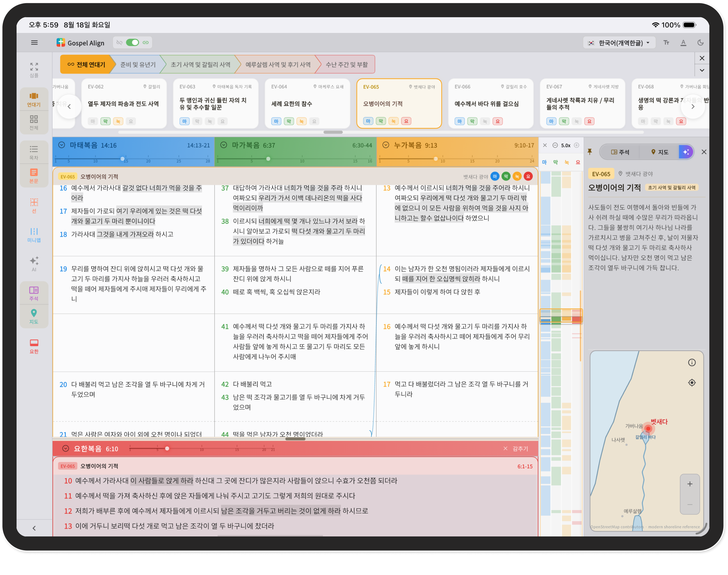Adjust the 마태복음 chapter slider

[x=123, y=158]
